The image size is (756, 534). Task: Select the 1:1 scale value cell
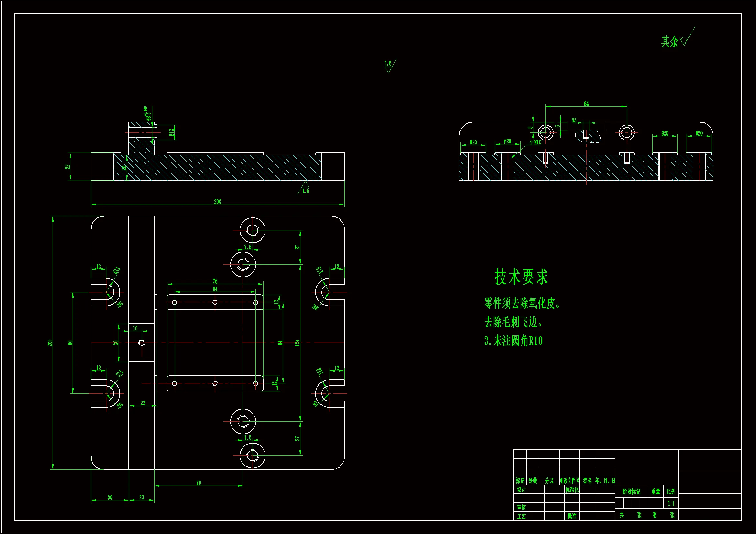pyautogui.click(x=671, y=503)
